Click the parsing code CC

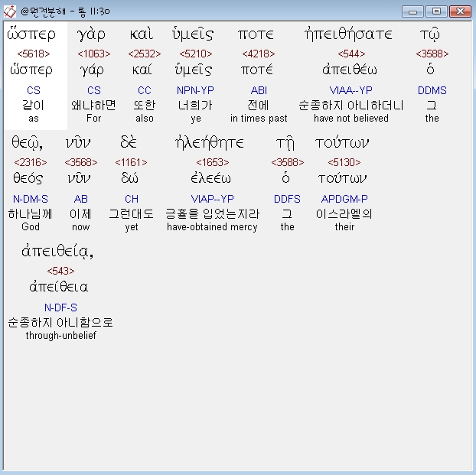pyautogui.click(x=144, y=90)
